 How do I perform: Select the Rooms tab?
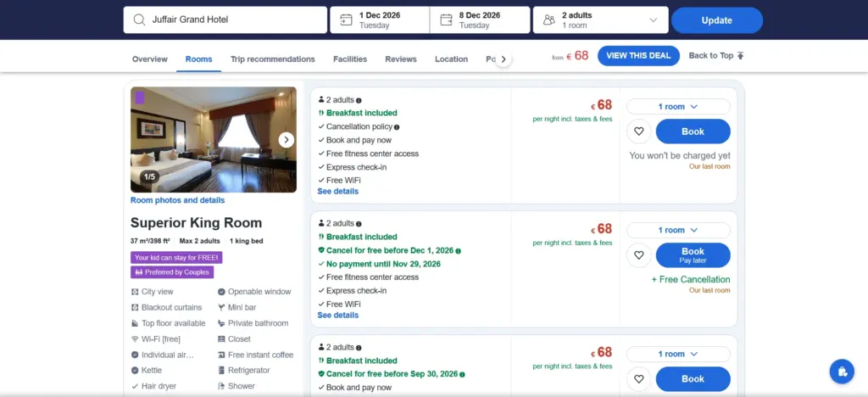tap(198, 59)
